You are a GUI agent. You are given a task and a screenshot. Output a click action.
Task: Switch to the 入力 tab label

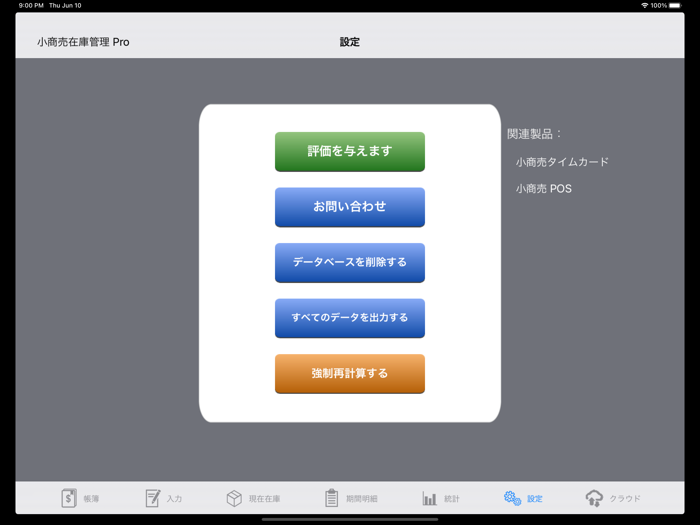pyautogui.click(x=174, y=499)
